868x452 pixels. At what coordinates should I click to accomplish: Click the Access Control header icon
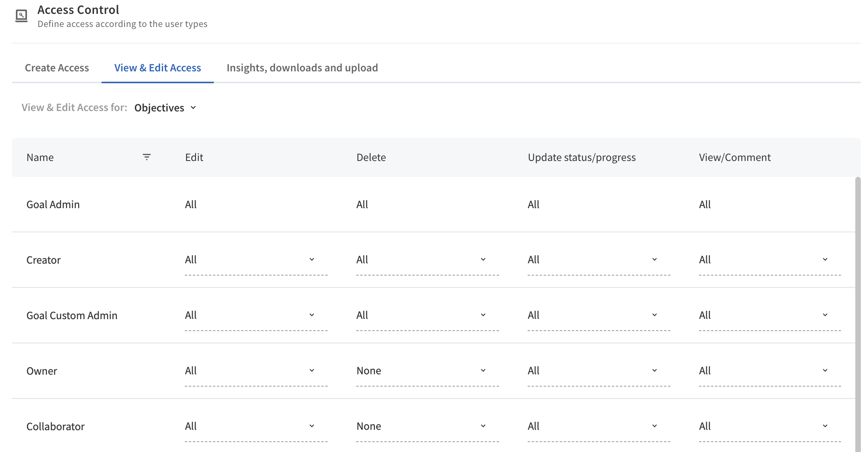(x=21, y=16)
